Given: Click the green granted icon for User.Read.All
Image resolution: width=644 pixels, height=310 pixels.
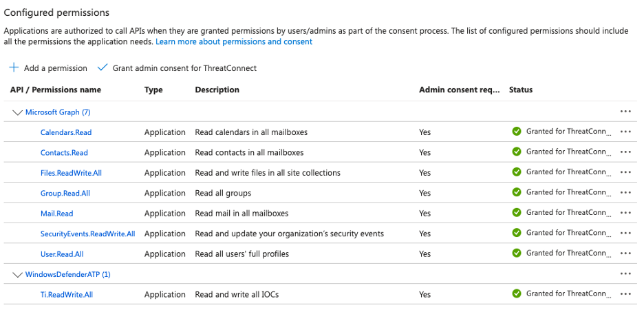Looking at the screenshot, I should (517, 254).
